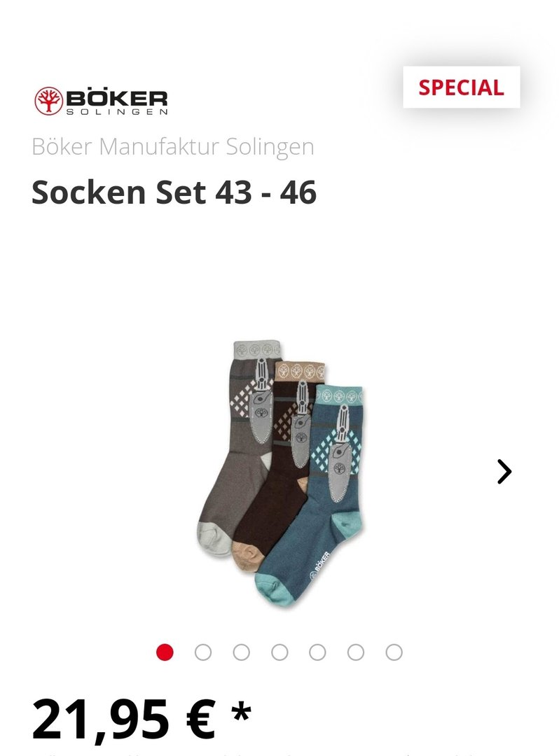
Task: Go to next product image arrow
Action: (504, 471)
